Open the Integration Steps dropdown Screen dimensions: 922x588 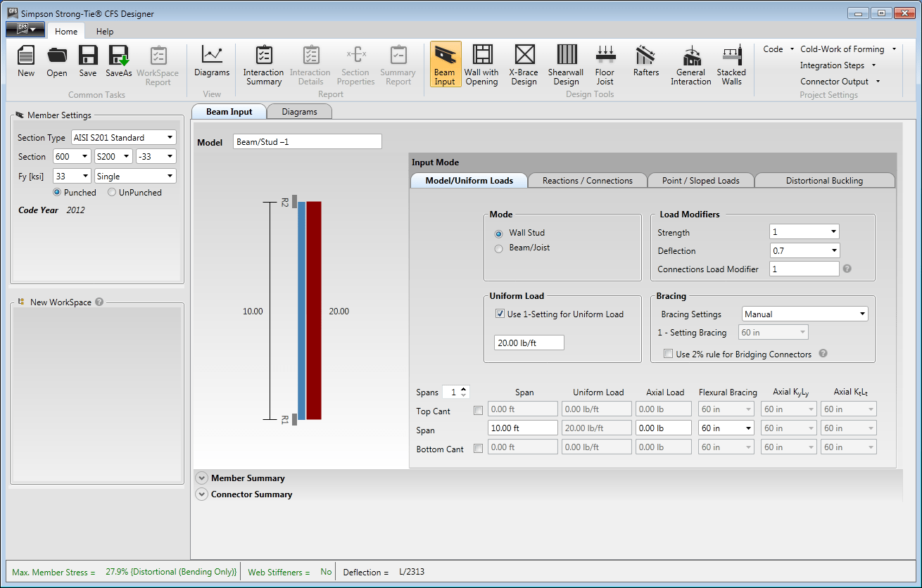[838, 65]
